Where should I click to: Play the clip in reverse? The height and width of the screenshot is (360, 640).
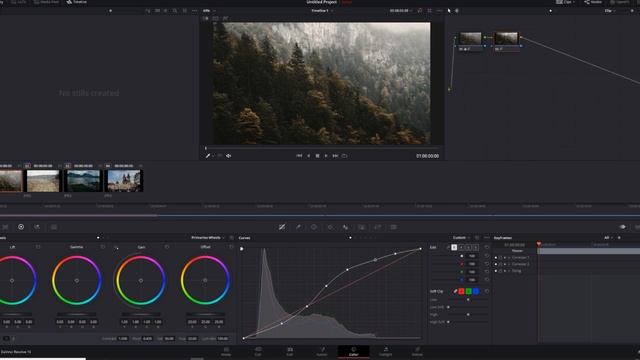click(309, 156)
